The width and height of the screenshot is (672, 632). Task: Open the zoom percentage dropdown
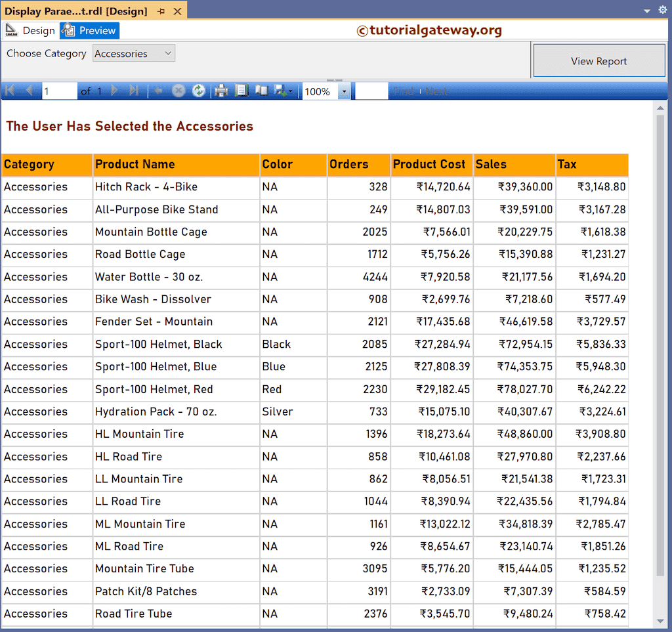point(344,91)
